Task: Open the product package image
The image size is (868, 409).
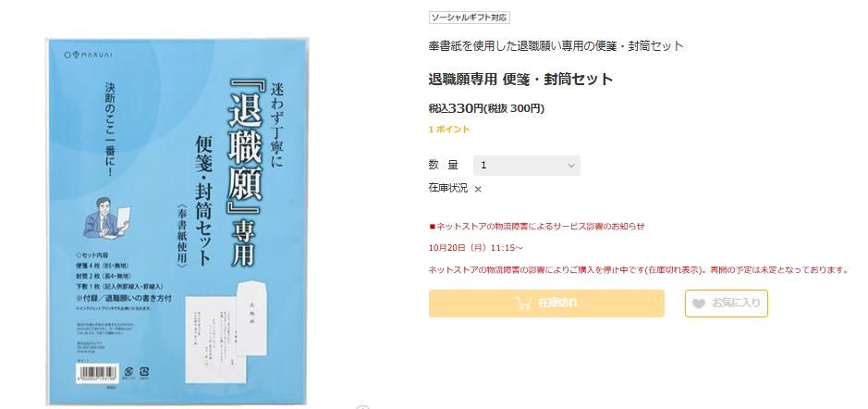Action: tap(176, 221)
